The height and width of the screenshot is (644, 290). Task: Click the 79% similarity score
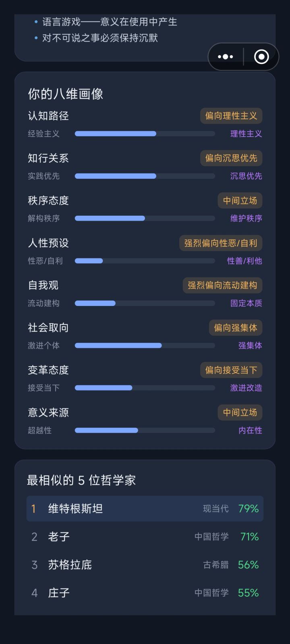249,509
